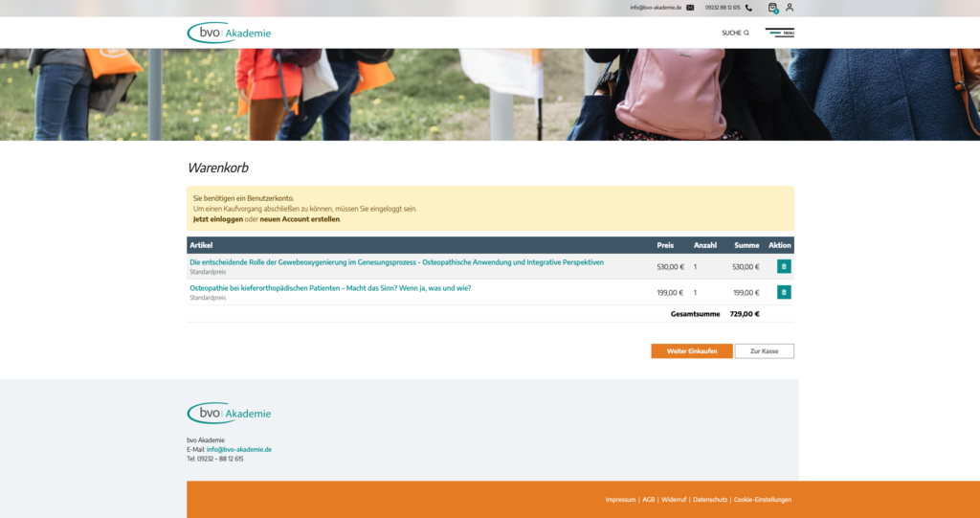Open the shopping cart icon in header

click(773, 8)
